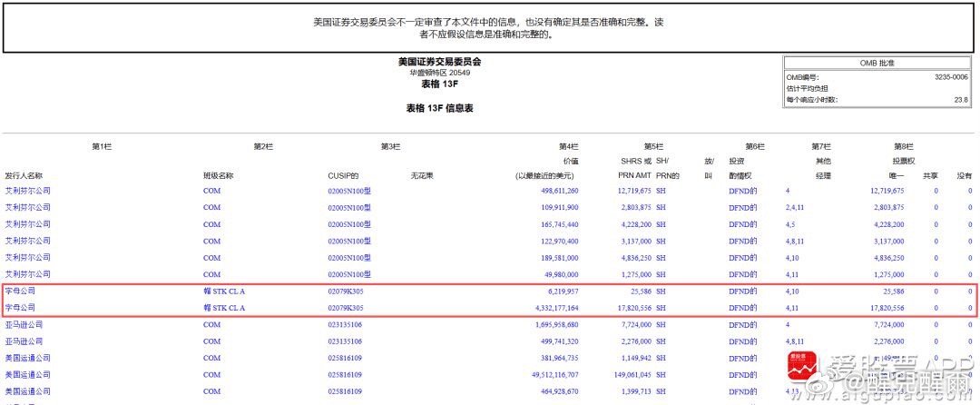Click COM in the 499,741,320 row

click(211, 341)
